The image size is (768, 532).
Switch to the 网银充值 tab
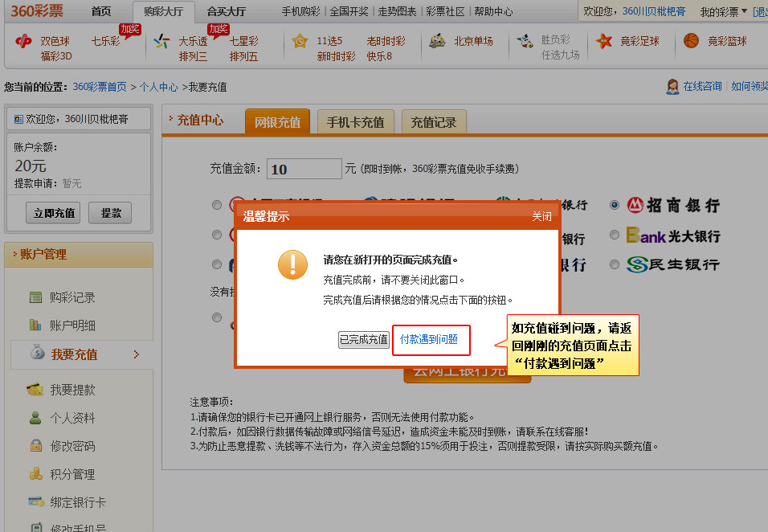277,121
